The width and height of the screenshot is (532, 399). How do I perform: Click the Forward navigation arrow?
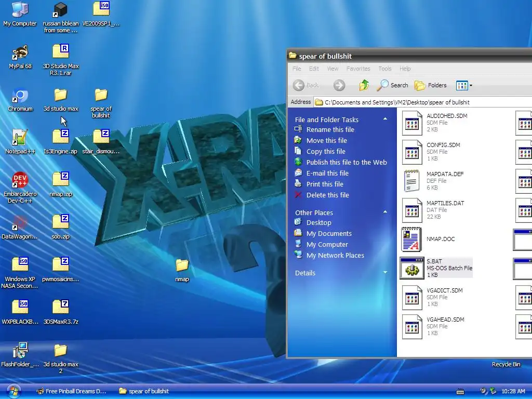point(339,85)
